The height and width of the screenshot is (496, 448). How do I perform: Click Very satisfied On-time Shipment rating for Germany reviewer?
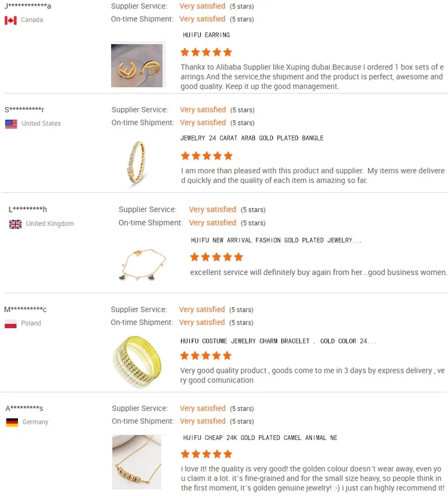(x=202, y=421)
